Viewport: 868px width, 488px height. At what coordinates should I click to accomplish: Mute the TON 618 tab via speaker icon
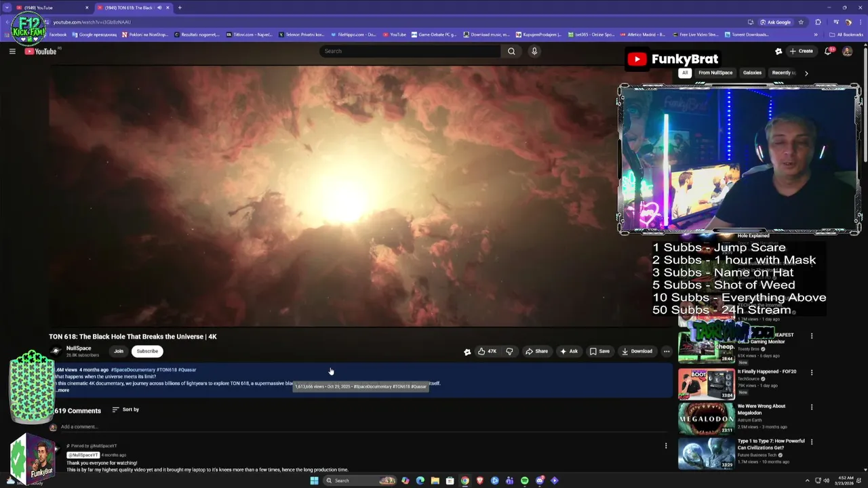(160, 7)
